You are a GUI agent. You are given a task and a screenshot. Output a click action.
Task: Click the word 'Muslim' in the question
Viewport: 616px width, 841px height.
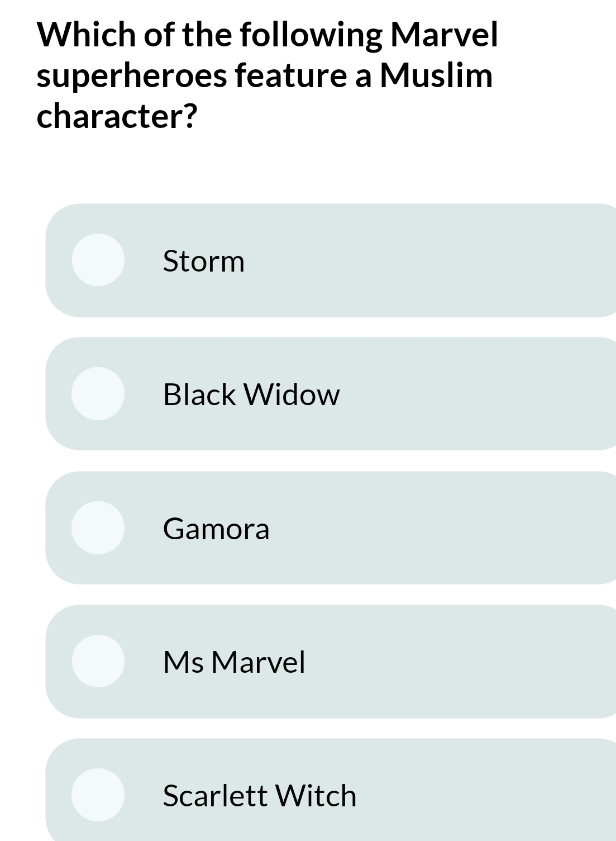(x=436, y=75)
